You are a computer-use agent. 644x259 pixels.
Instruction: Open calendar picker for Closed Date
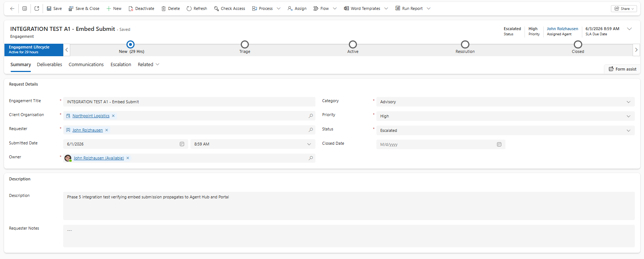tap(499, 144)
